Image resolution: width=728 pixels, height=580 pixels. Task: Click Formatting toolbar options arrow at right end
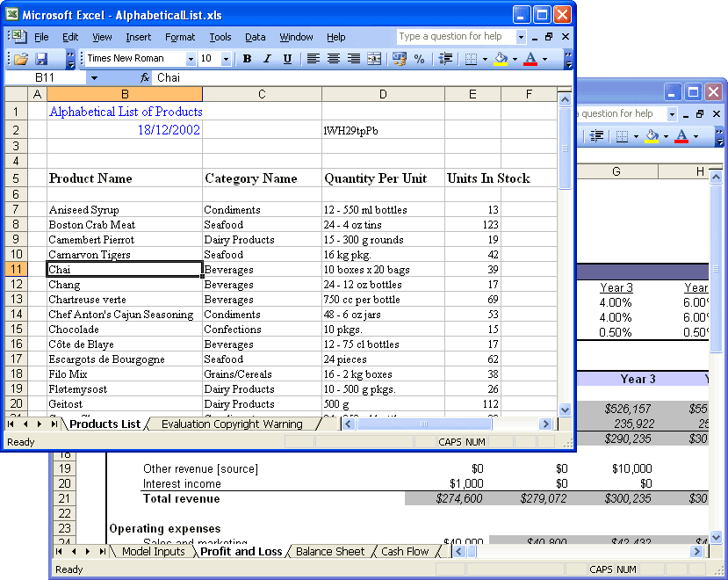click(x=568, y=59)
